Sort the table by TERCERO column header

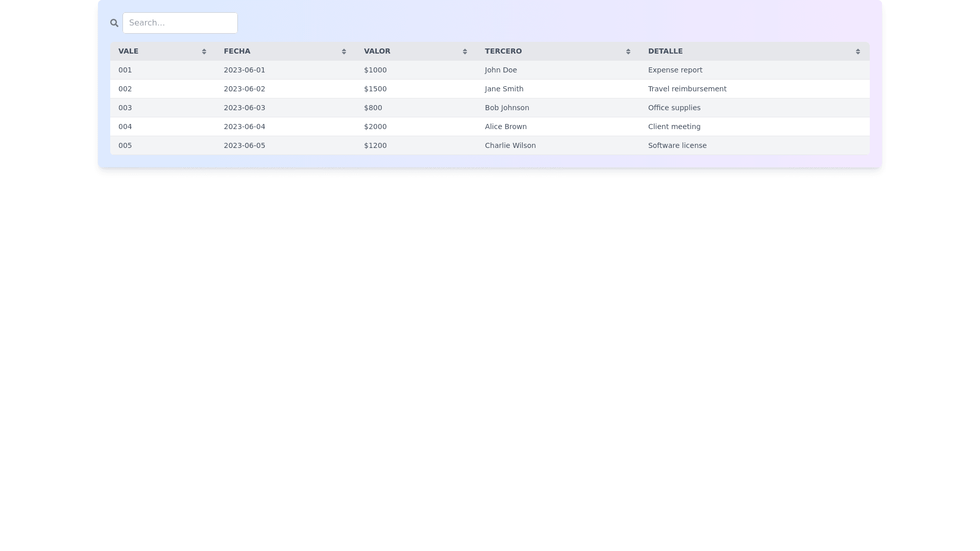tap(503, 51)
